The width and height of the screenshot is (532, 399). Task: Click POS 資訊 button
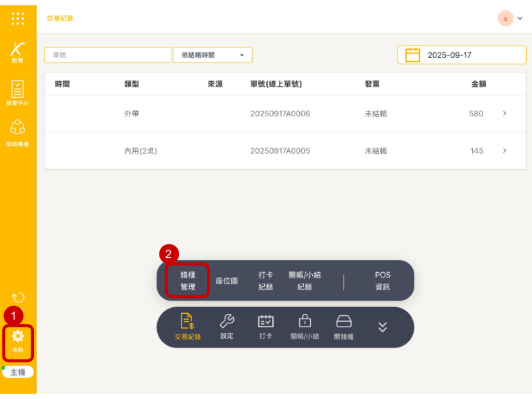(382, 281)
